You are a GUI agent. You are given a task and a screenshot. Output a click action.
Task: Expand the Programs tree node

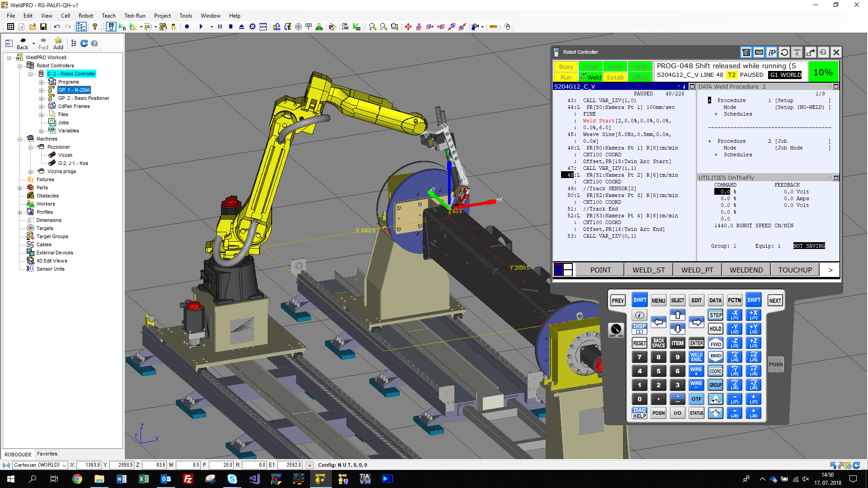pos(42,82)
